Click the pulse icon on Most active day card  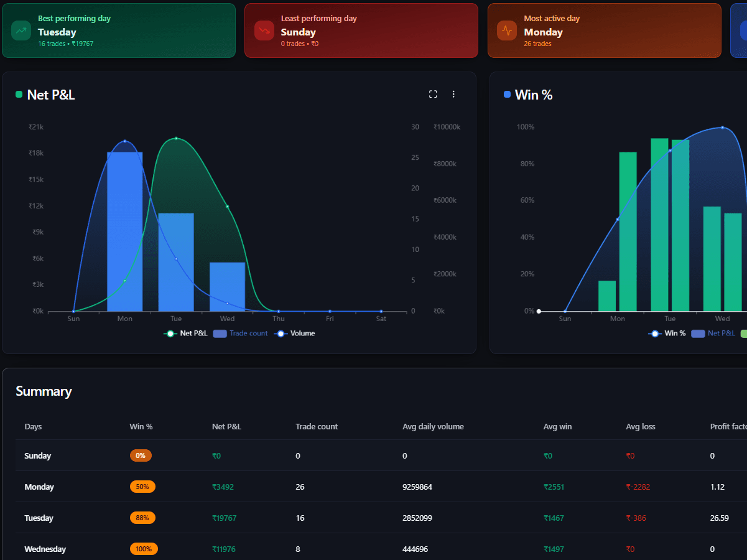pyautogui.click(x=506, y=30)
